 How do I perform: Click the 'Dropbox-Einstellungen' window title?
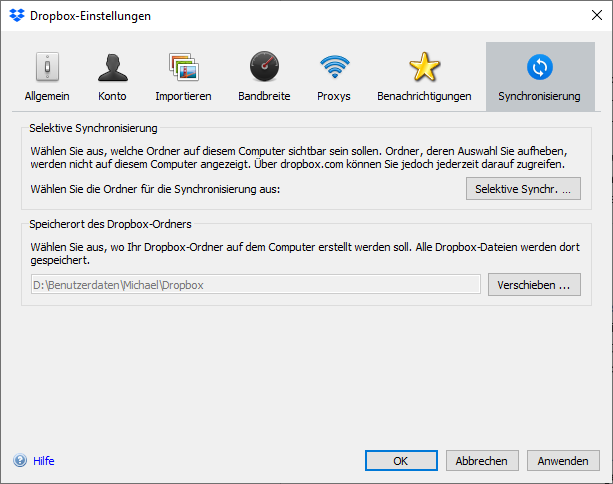point(90,16)
